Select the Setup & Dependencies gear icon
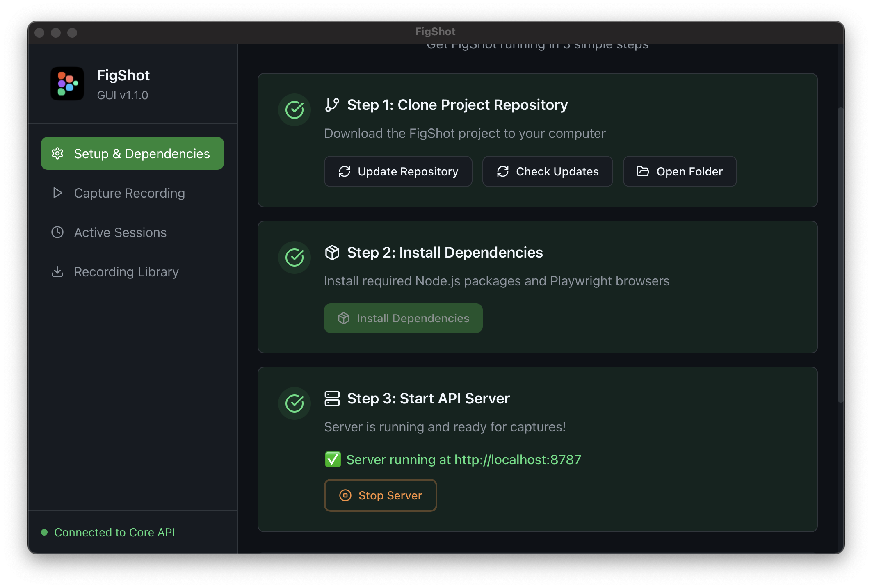 click(57, 153)
